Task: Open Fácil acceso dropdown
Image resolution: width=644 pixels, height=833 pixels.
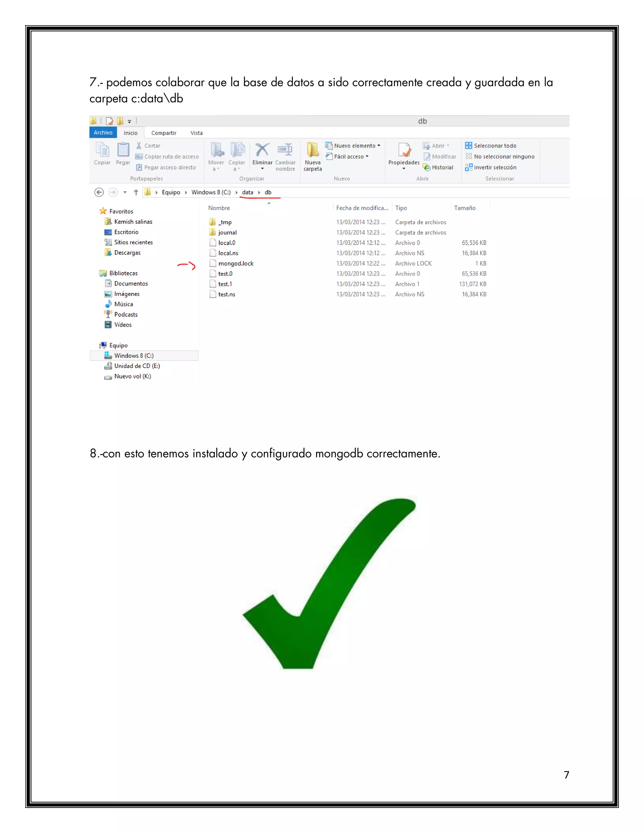Action: point(347,156)
